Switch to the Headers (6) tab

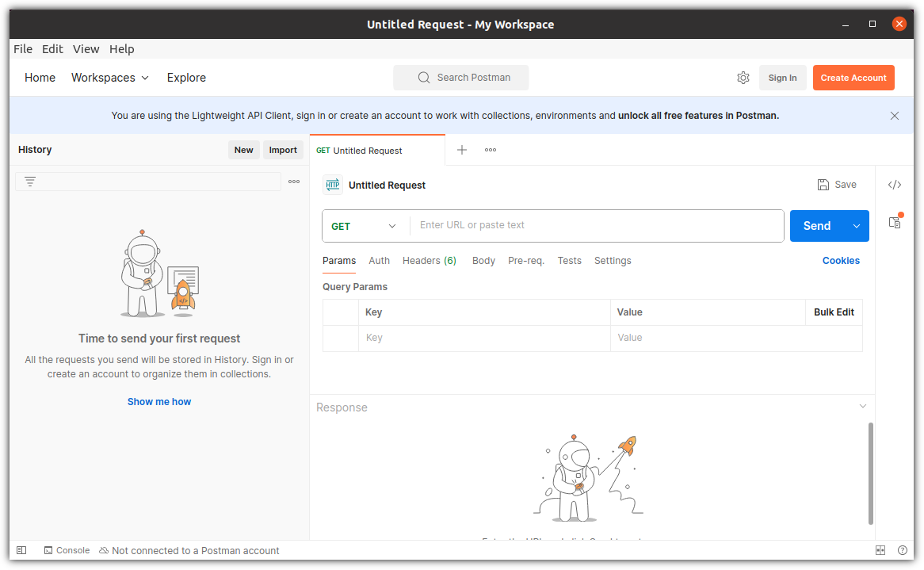tap(429, 261)
